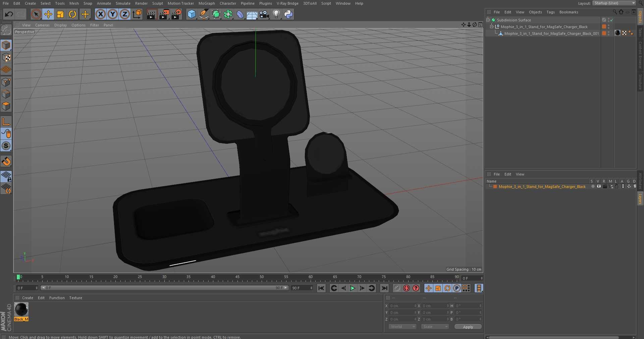644x339 pixels.
Task: Click Render to Picture Viewer icon
Action: pyautogui.click(x=164, y=14)
